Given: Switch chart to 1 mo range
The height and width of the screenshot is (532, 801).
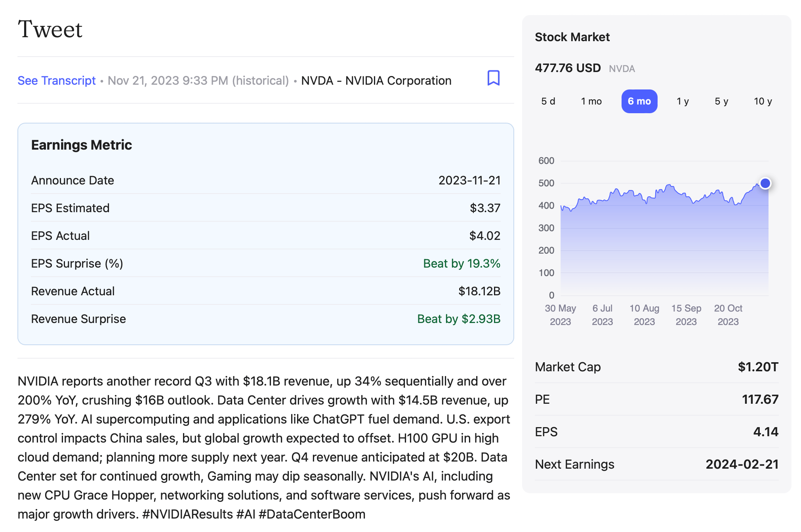Looking at the screenshot, I should (x=591, y=101).
